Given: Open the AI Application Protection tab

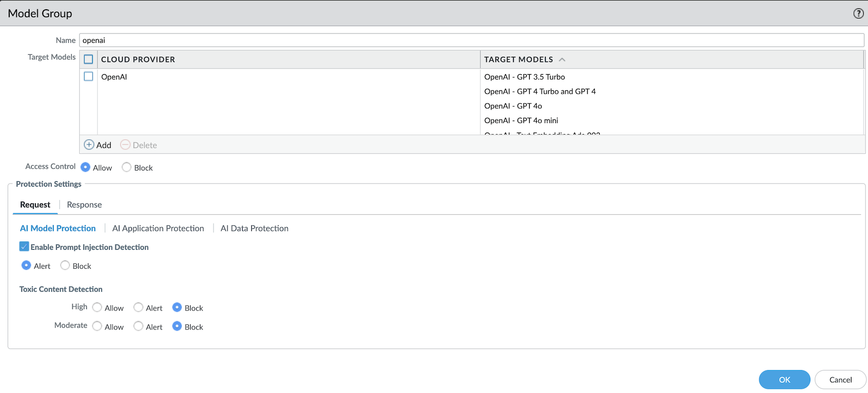Looking at the screenshot, I should pyautogui.click(x=158, y=228).
